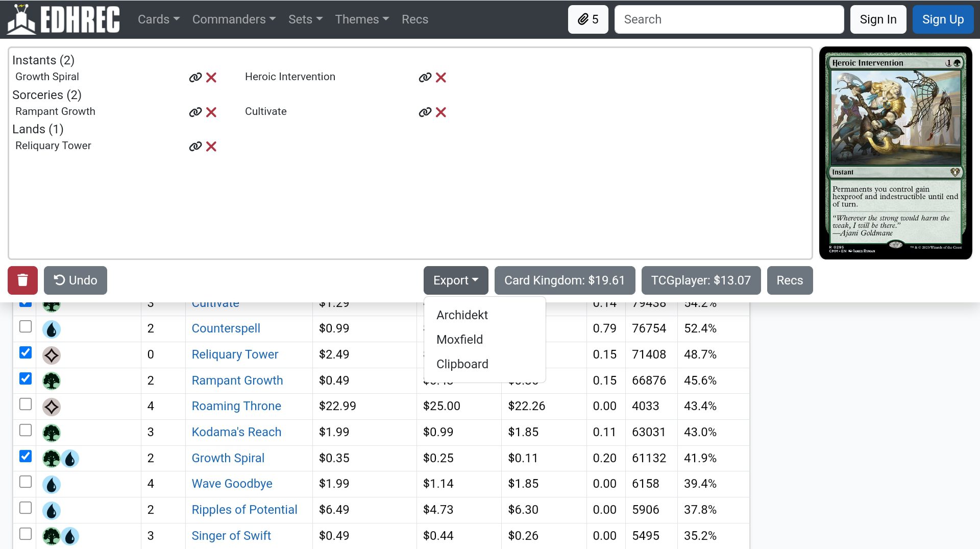Click the Heroic Intervention card image
This screenshot has width=980, height=549.
click(x=895, y=153)
